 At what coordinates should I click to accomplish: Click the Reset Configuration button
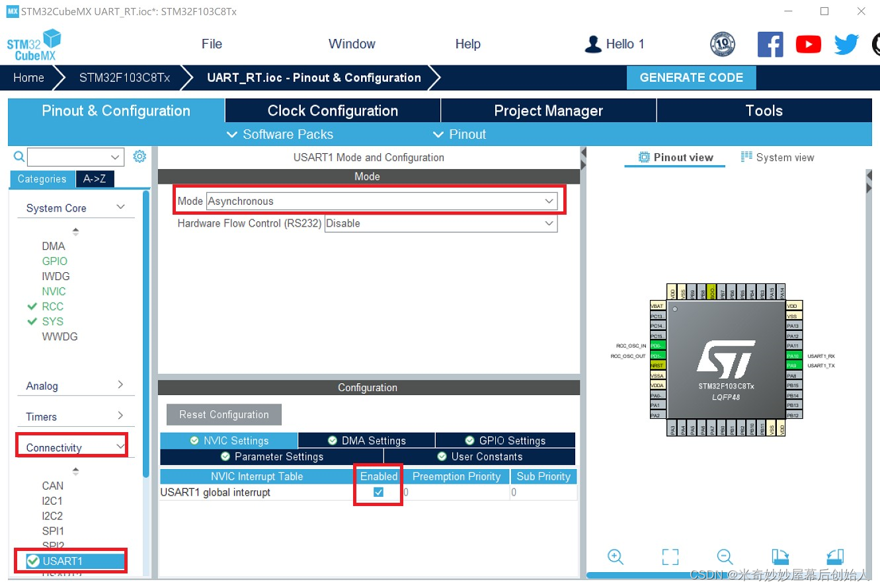(x=224, y=415)
